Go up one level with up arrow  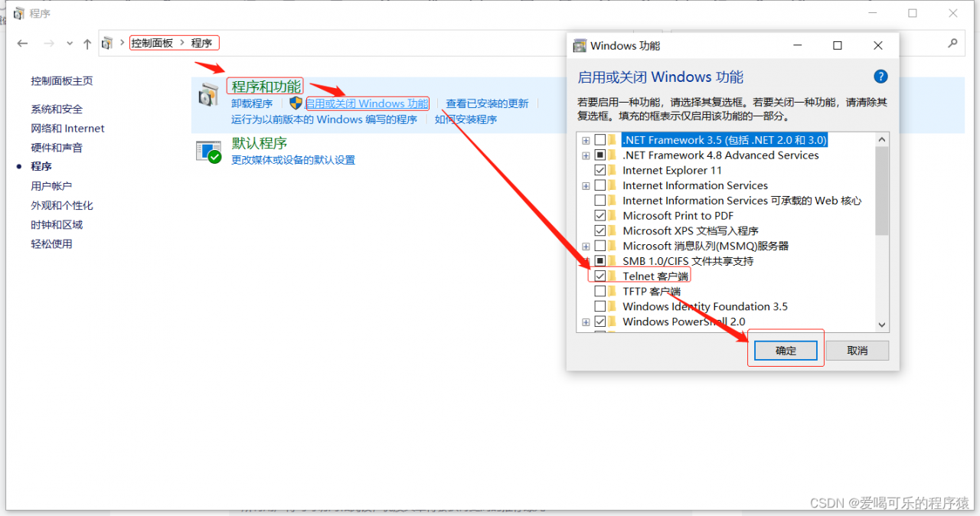pos(87,44)
